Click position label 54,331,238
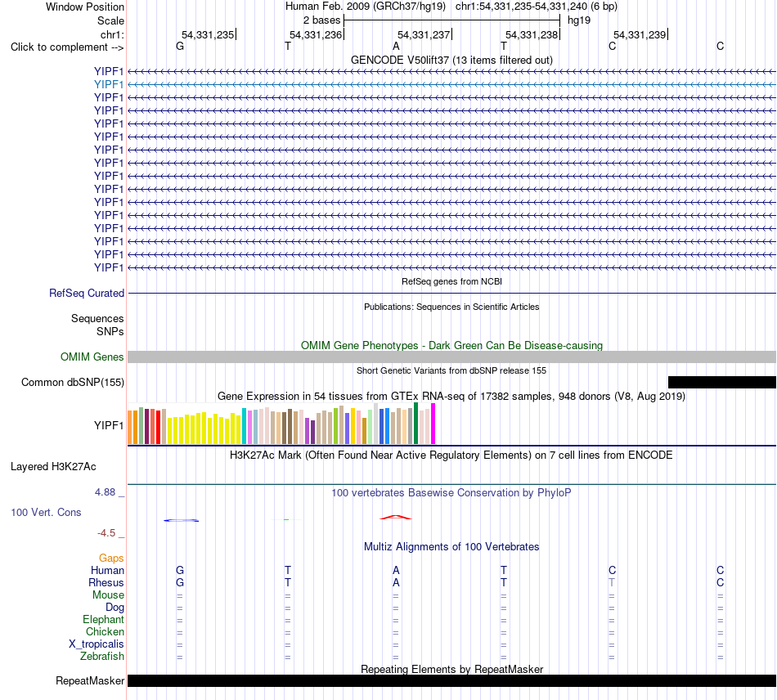Screen dimensions: 777x700 532,34
